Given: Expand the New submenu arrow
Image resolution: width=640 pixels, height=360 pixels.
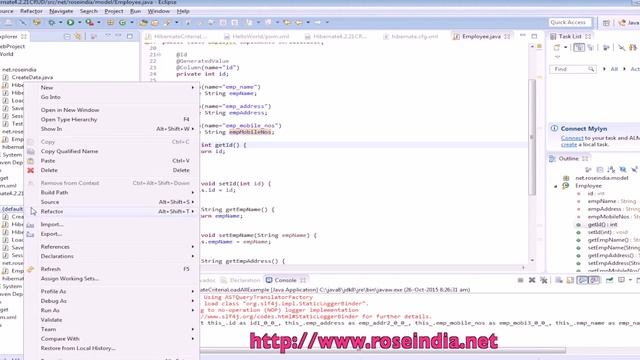Looking at the screenshot, I should click(193, 87).
